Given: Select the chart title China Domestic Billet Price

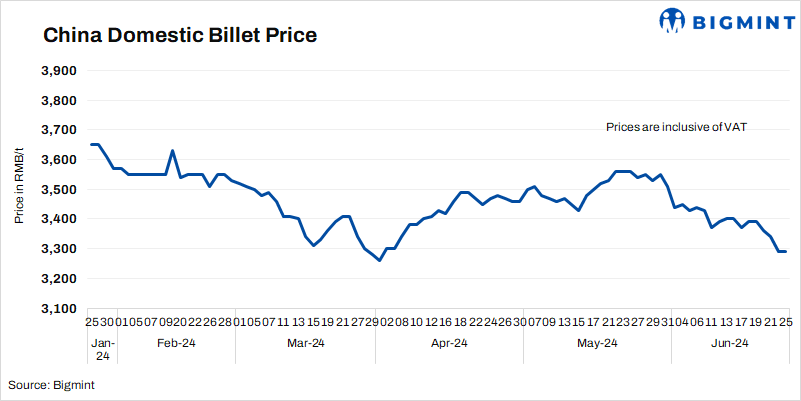Looking at the screenshot, I should [180, 37].
